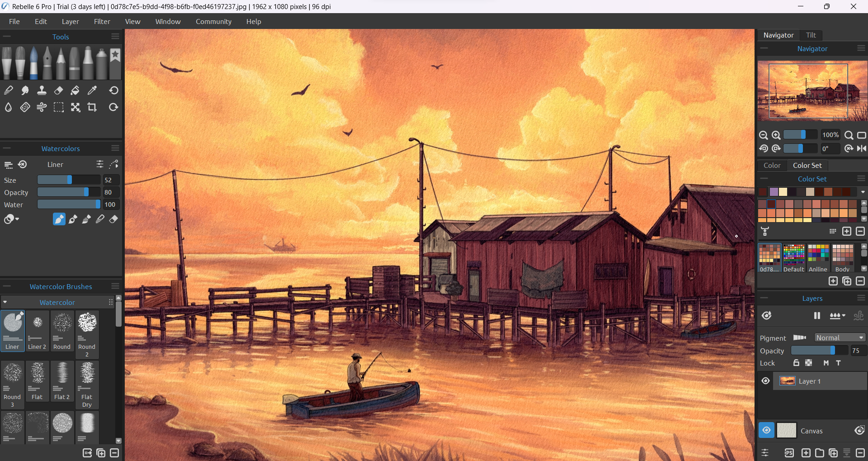Toggle lock layer padlock icon

tap(796, 363)
